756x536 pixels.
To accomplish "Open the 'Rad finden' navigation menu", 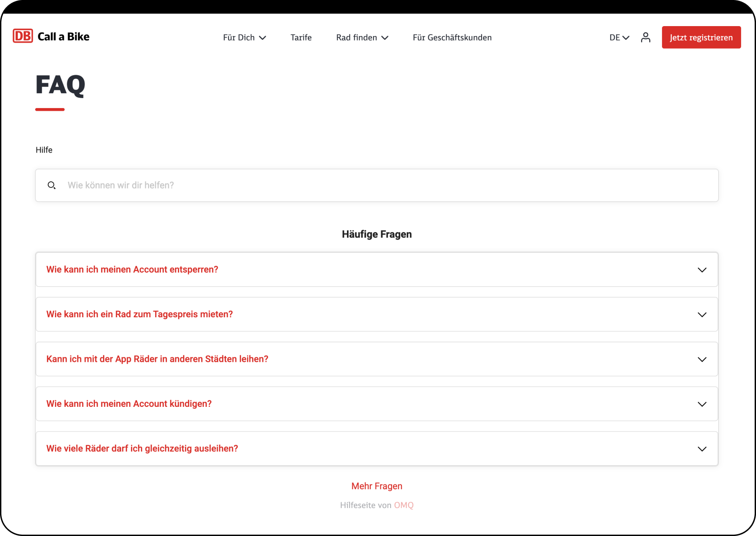I will pyautogui.click(x=356, y=38).
